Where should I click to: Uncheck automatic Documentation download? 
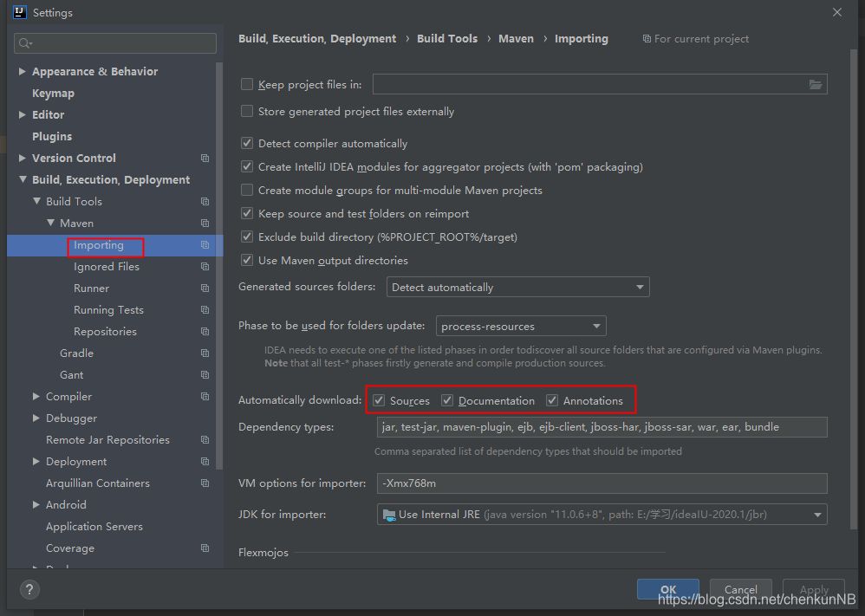447,400
